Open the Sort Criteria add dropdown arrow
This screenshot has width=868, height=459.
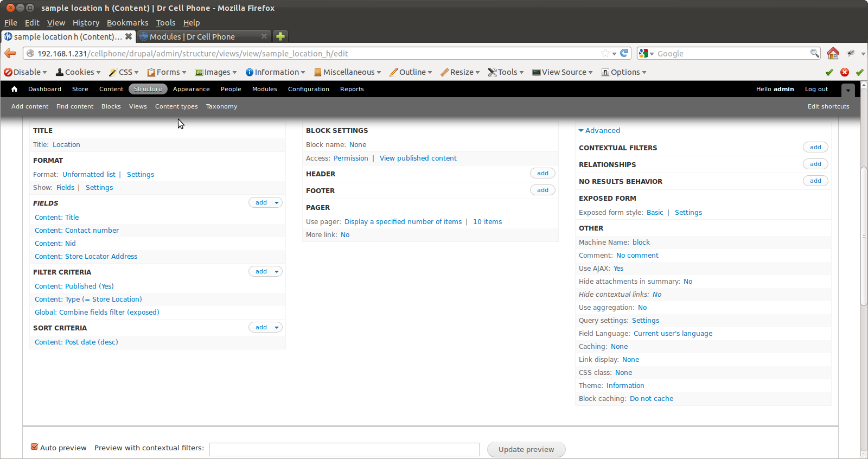pyautogui.click(x=277, y=327)
